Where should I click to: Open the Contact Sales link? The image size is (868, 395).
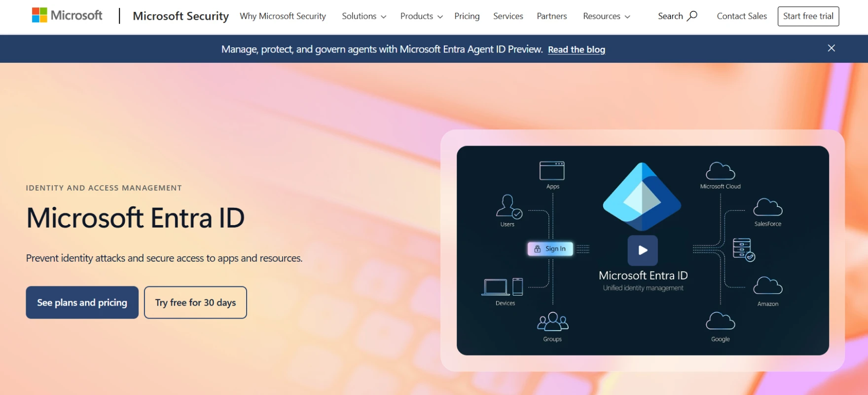click(742, 16)
